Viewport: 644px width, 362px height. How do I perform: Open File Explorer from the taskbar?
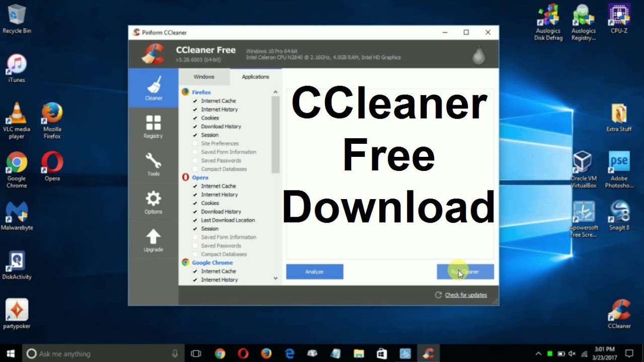click(358, 353)
